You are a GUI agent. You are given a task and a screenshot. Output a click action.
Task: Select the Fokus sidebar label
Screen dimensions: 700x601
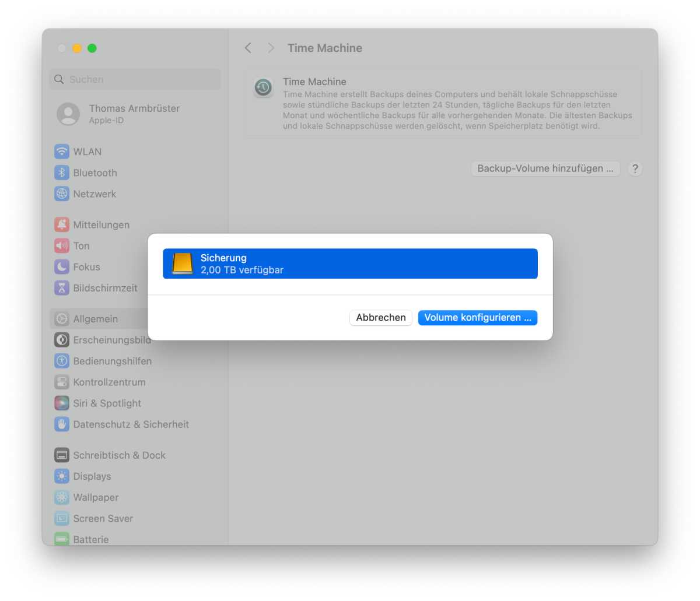86,266
